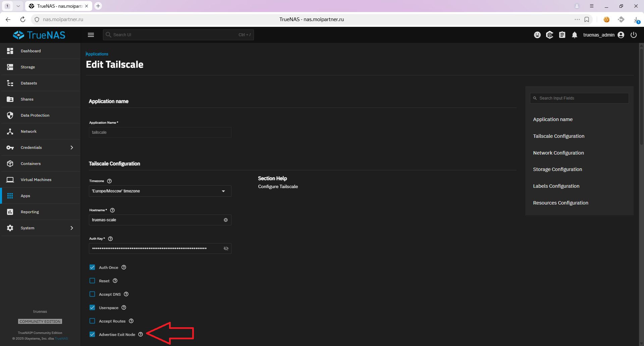Open the jobs clipboard icon
Image resolution: width=644 pixels, height=346 pixels.
point(562,35)
